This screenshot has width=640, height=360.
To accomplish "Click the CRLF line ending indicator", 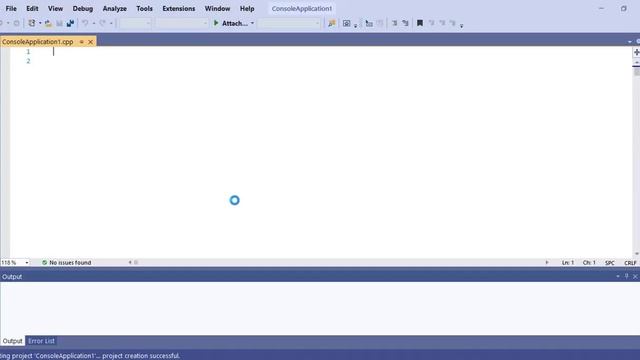I will click(x=630, y=263).
